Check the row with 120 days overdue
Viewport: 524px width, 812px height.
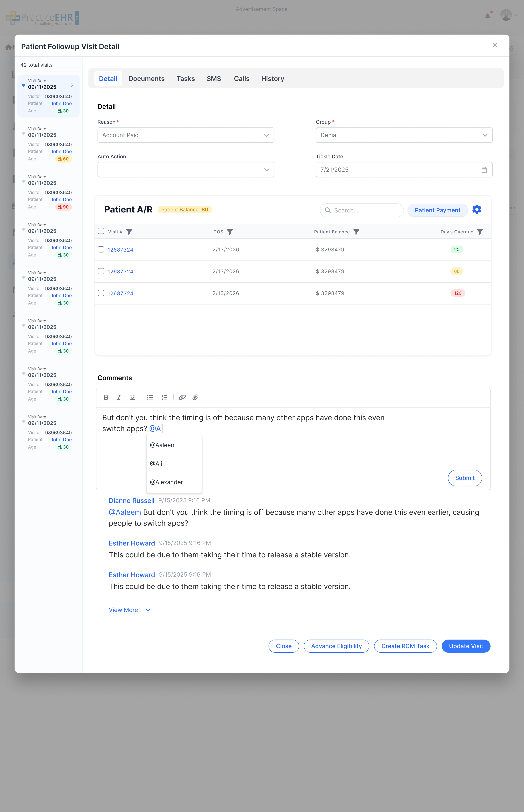tap(101, 293)
